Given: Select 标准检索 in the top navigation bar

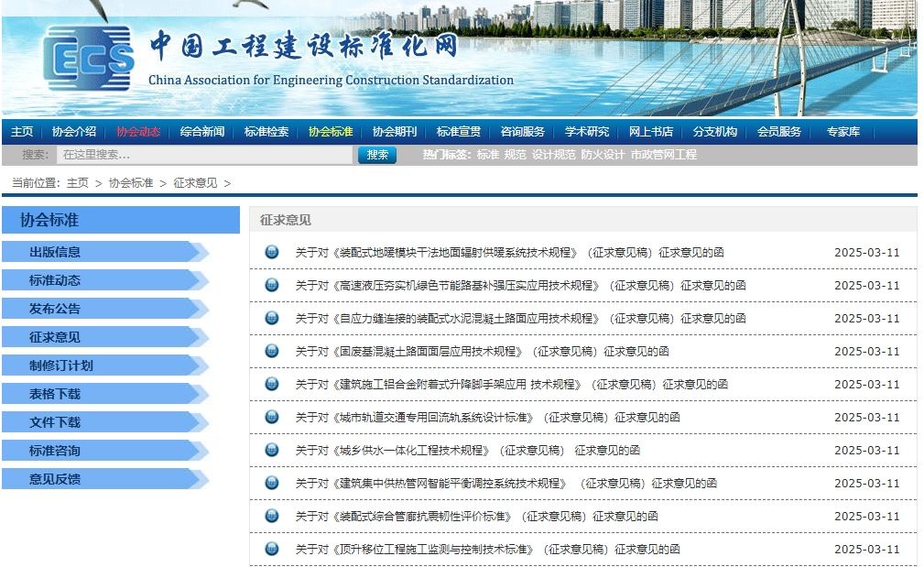Looking at the screenshot, I should pos(266,132).
